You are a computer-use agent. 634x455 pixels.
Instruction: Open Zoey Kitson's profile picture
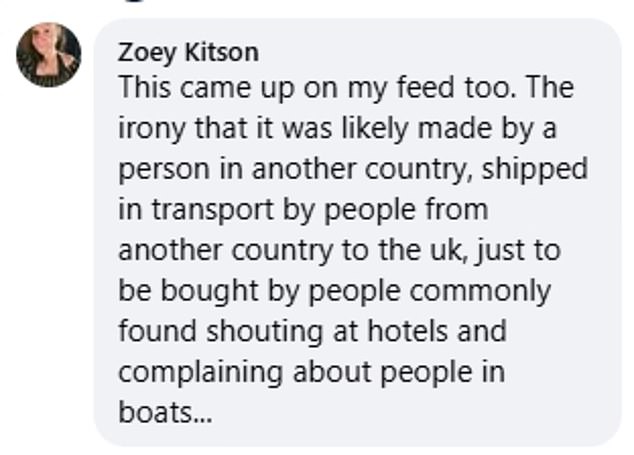49,55
